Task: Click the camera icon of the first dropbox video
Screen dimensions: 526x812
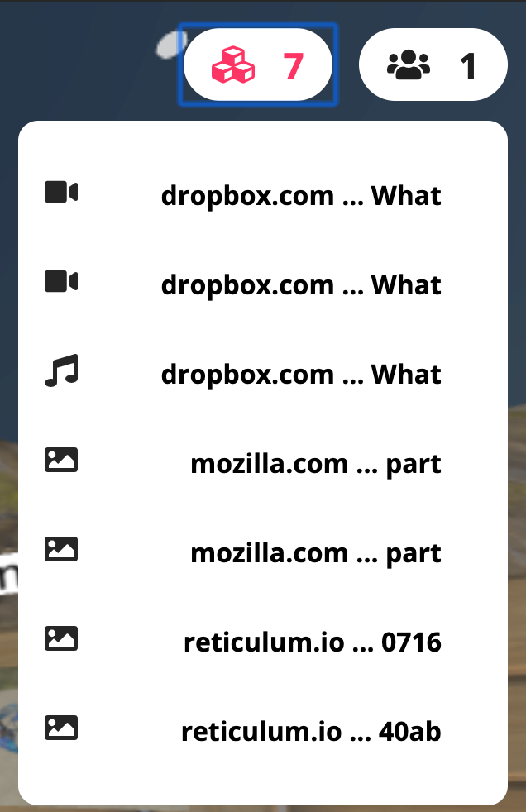Action: [61, 192]
